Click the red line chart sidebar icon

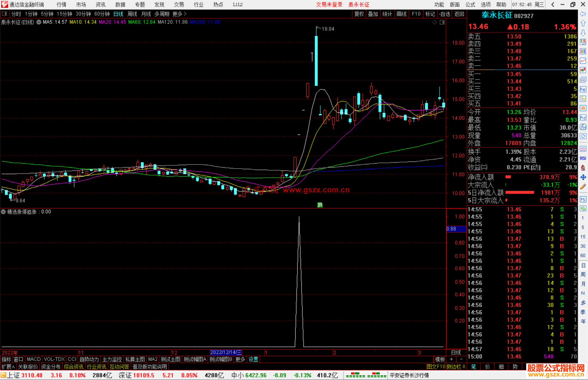pos(583,61)
